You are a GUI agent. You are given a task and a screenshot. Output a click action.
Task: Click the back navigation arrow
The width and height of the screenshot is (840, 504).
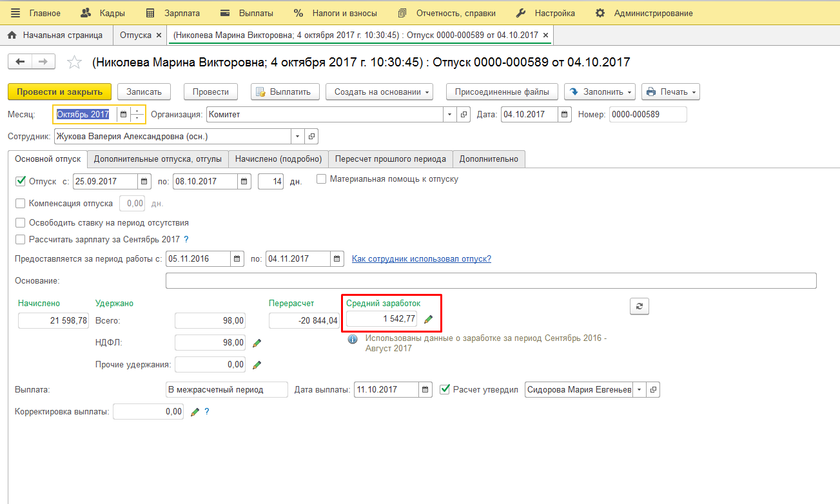click(x=20, y=62)
